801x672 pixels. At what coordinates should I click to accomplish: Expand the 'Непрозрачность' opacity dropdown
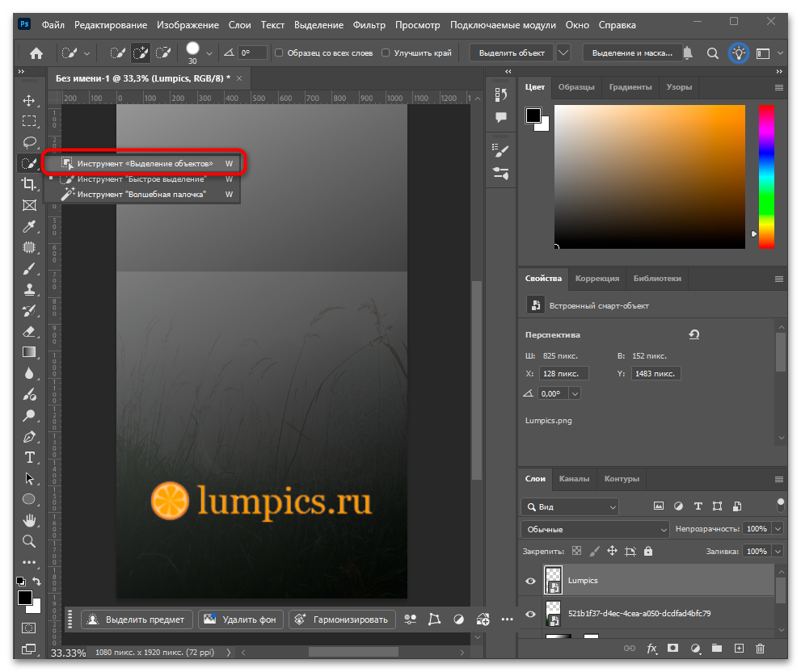778,529
